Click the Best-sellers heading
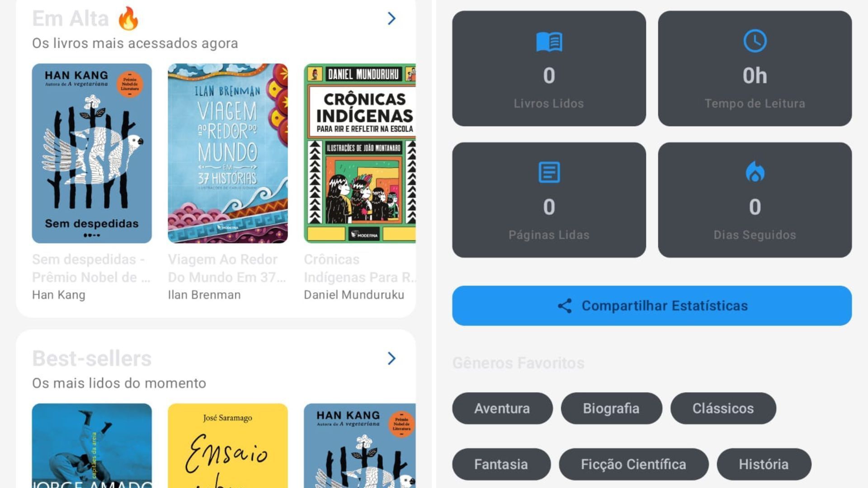Image resolution: width=868 pixels, height=488 pixels. (x=92, y=359)
